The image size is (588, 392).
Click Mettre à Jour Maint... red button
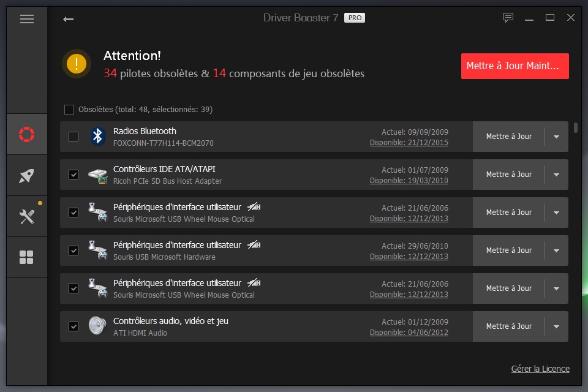click(515, 66)
